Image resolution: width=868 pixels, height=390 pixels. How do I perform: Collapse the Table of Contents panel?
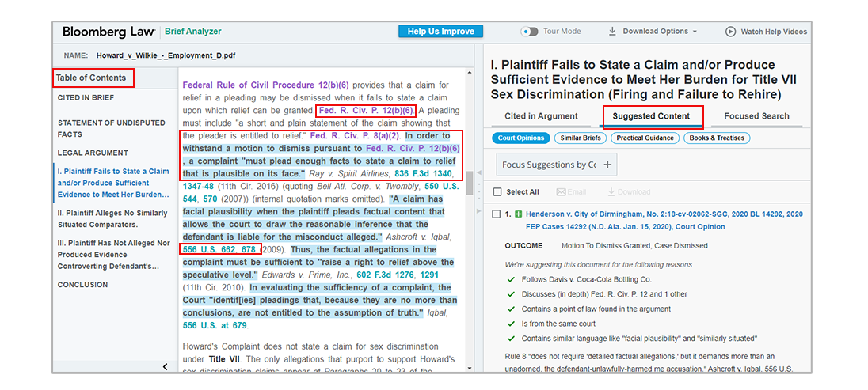pyautogui.click(x=165, y=367)
